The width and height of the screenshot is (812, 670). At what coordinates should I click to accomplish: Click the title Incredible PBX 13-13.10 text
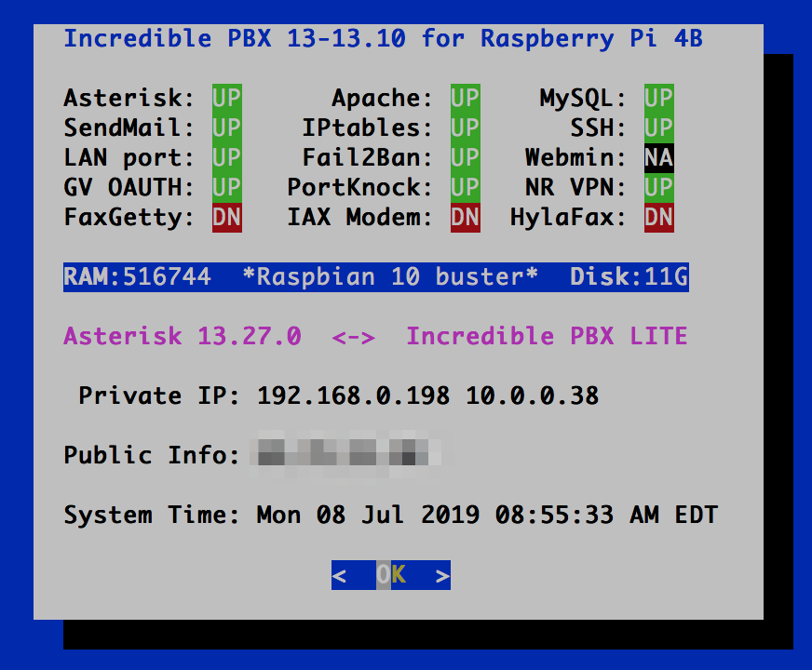235,39
